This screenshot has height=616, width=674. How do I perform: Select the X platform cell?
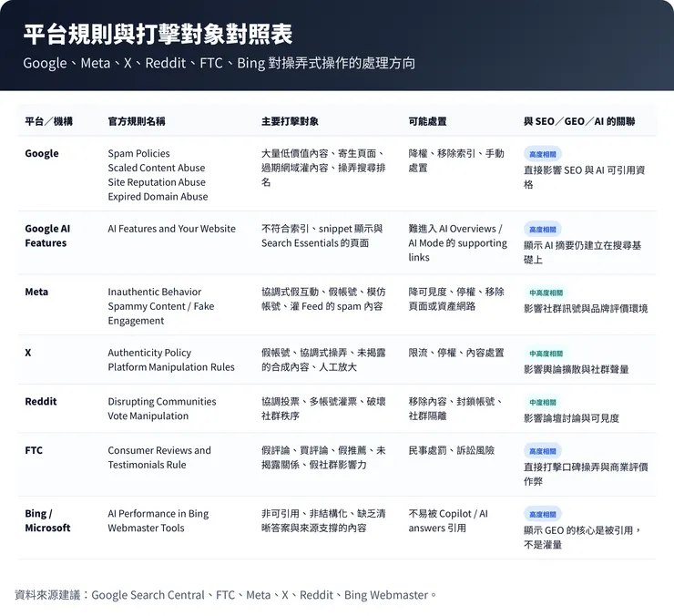[x=28, y=353]
